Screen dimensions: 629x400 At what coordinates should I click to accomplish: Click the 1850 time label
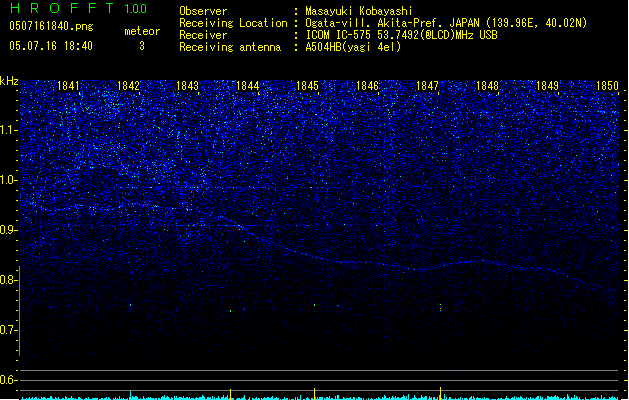(607, 85)
